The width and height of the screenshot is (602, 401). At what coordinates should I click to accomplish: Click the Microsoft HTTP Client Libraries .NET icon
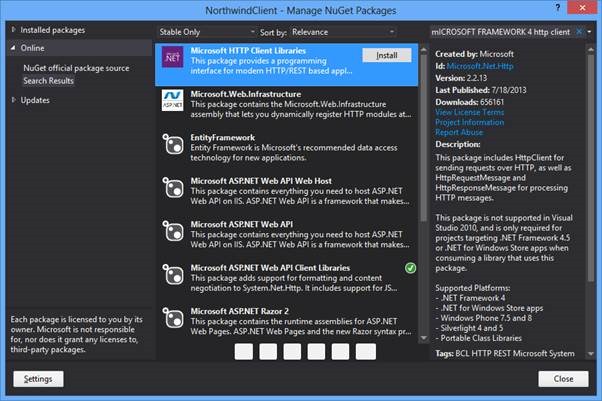174,62
